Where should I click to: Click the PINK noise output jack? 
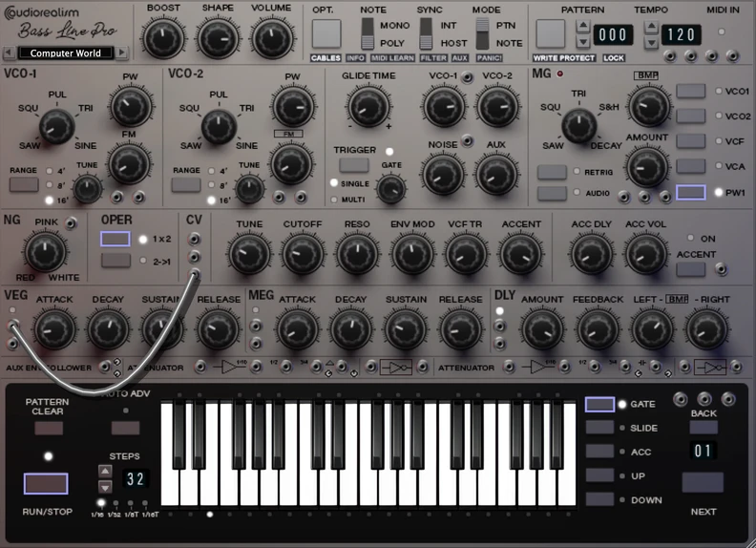(71, 222)
